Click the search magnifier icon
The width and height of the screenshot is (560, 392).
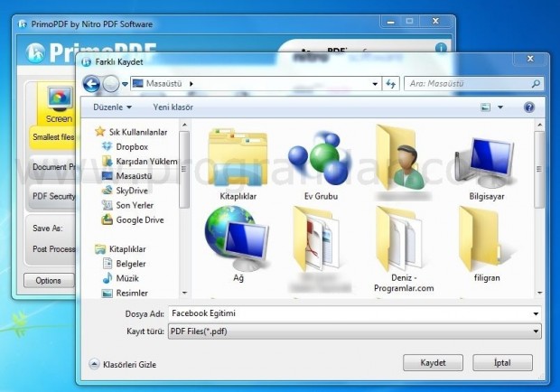(536, 84)
